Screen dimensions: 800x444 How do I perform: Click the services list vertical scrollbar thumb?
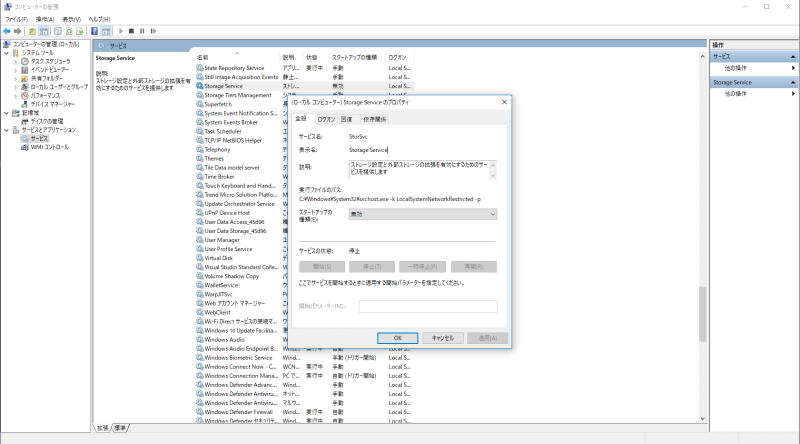point(703,314)
